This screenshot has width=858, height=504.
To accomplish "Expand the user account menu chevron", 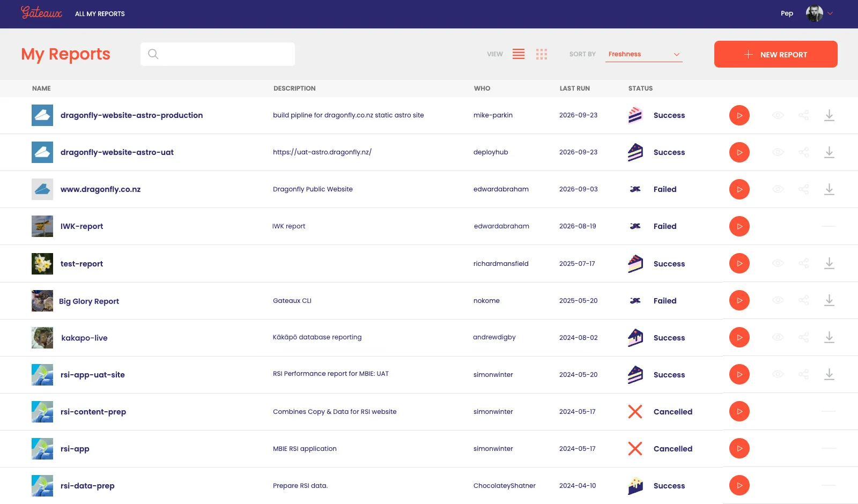I will [x=830, y=13].
